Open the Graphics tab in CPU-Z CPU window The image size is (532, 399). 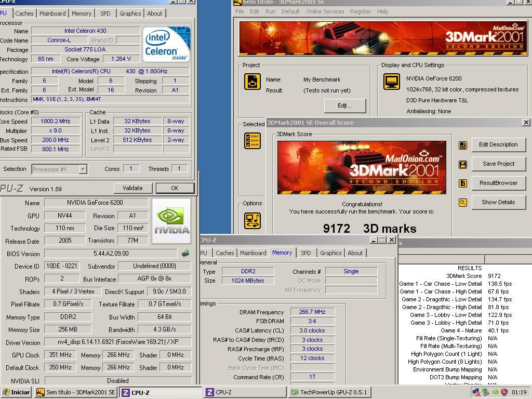coord(130,14)
